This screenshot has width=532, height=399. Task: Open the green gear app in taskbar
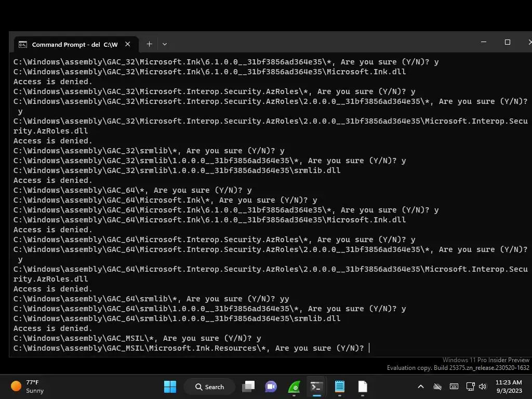click(x=294, y=387)
